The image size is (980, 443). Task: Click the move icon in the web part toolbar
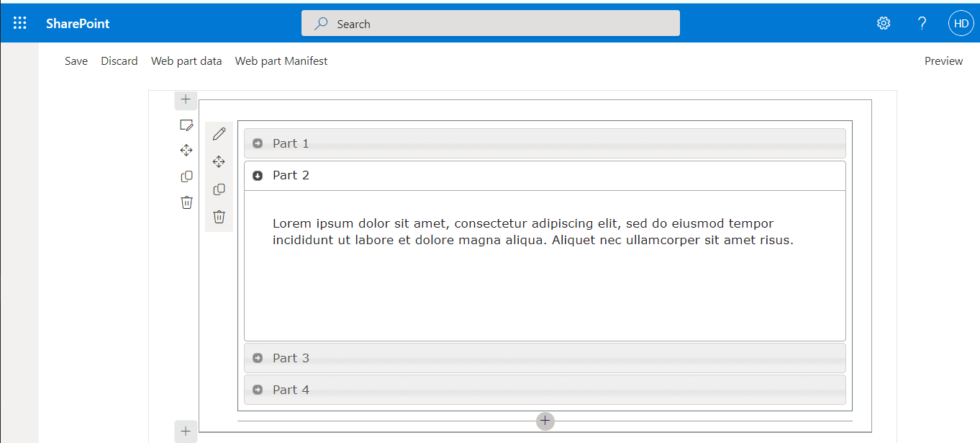coord(219,161)
